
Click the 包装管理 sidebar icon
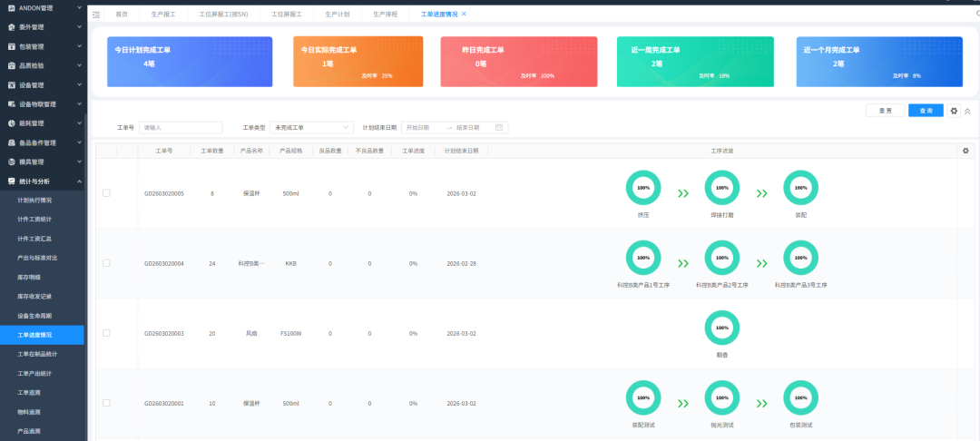pos(11,47)
